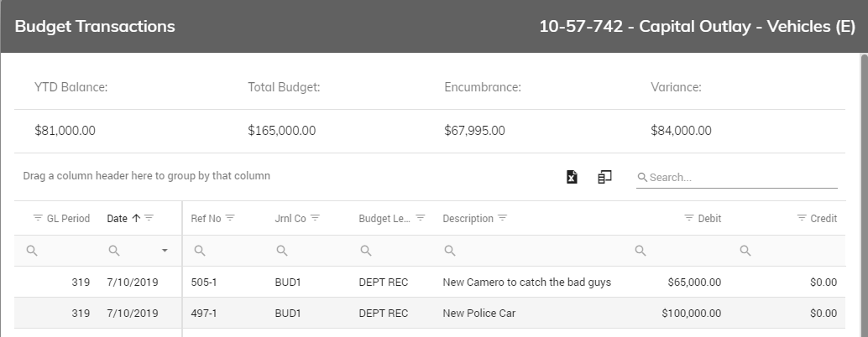Open Description column filter menu
The height and width of the screenshot is (337, 868).
[x=503, y=219]
